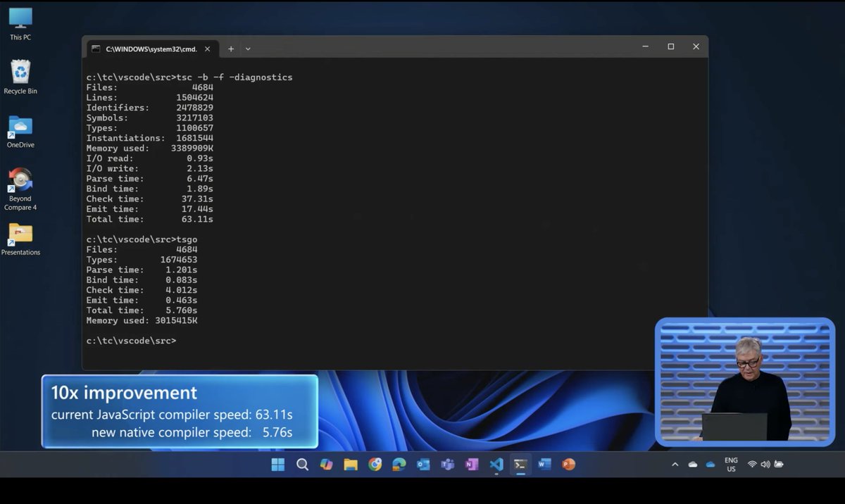Click the gray OneDrive cloud tray icon
845x504 pixels.
click(692, 465)
